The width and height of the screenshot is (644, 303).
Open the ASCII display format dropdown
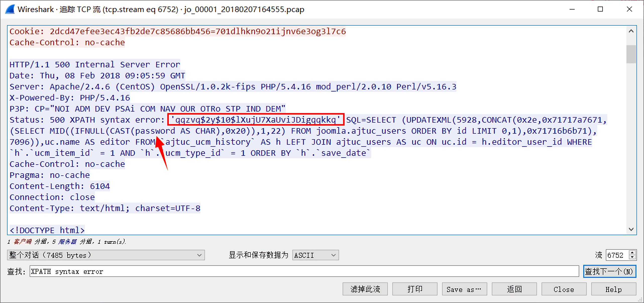[315, 255]
